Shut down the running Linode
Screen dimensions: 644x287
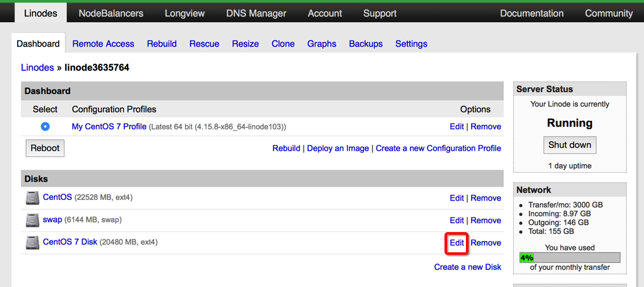tap(569, 144)
